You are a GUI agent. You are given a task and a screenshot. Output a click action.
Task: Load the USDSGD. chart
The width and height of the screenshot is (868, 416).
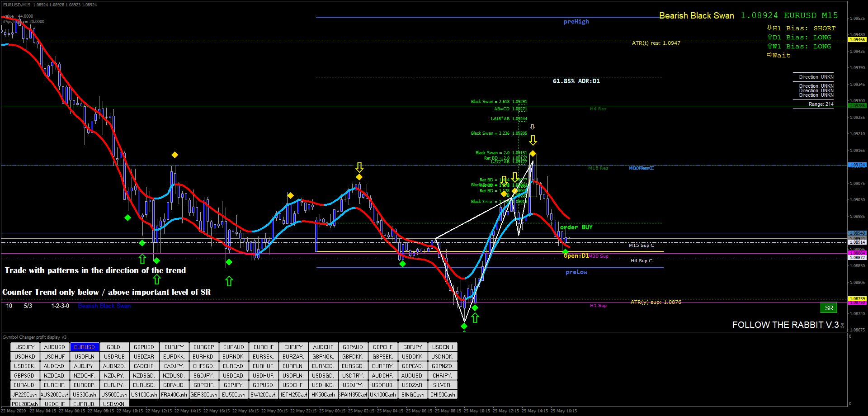pos(323,375)
